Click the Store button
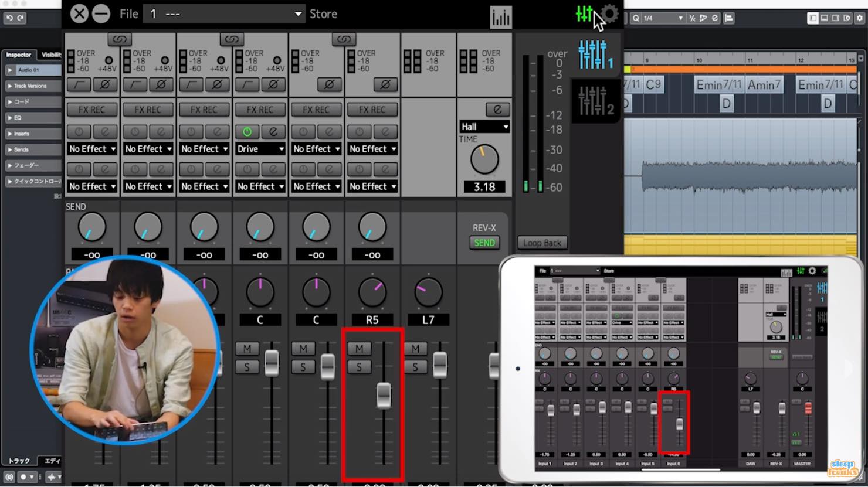Image resolution: width=868 pixels, height=487 pixels. point(323,13)
